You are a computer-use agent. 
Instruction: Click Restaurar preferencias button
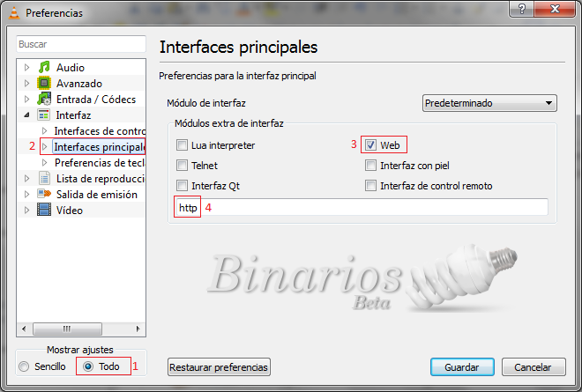coord(219,367)
